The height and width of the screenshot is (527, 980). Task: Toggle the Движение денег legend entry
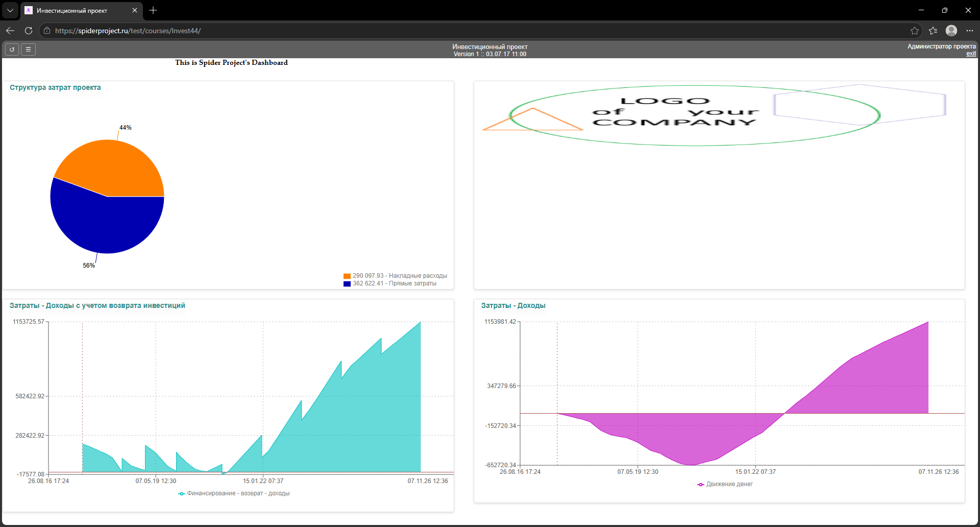click(725, 484)
